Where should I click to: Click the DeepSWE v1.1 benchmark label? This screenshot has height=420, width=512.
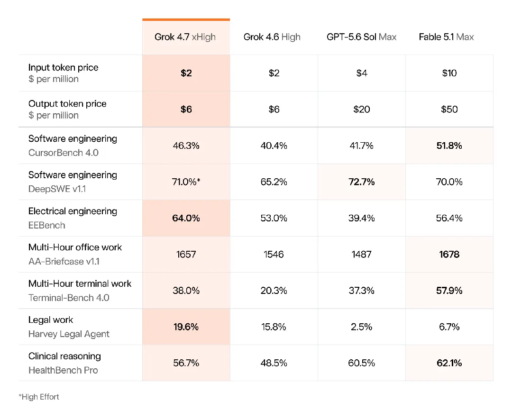(57, 189)
